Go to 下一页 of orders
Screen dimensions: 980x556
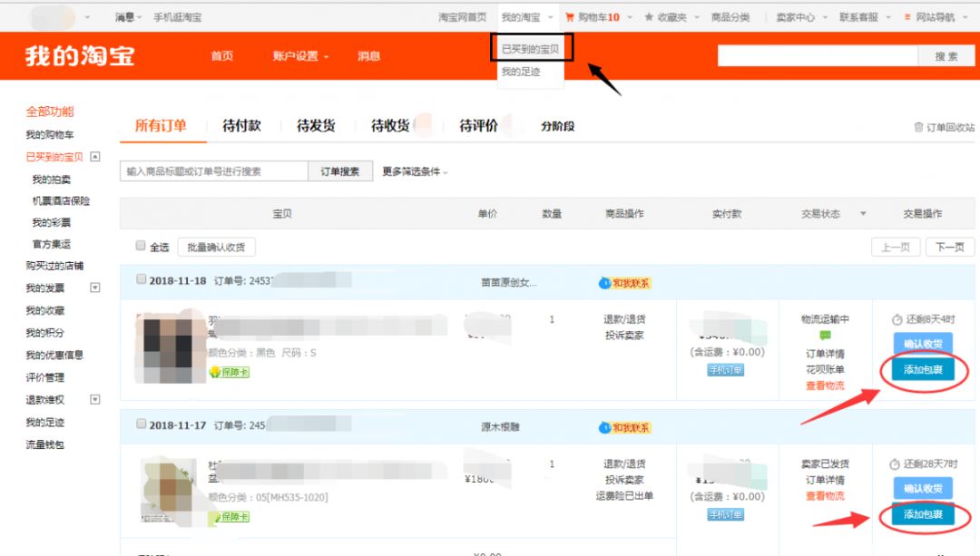(950, 247)
